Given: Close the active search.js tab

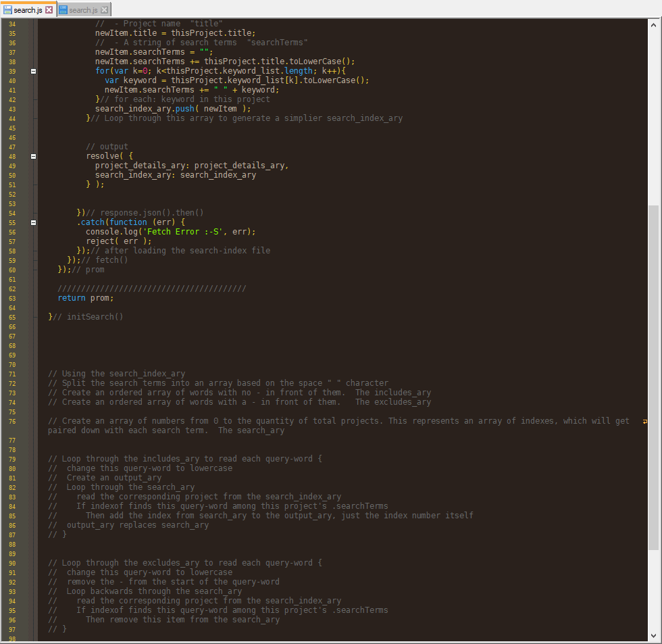Looking at the screenshot, I should point(49,10).
